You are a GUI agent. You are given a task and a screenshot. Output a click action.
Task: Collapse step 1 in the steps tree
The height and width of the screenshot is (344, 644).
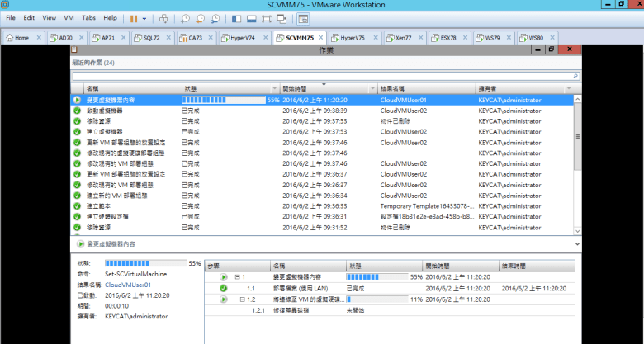(x=239, y=277)
